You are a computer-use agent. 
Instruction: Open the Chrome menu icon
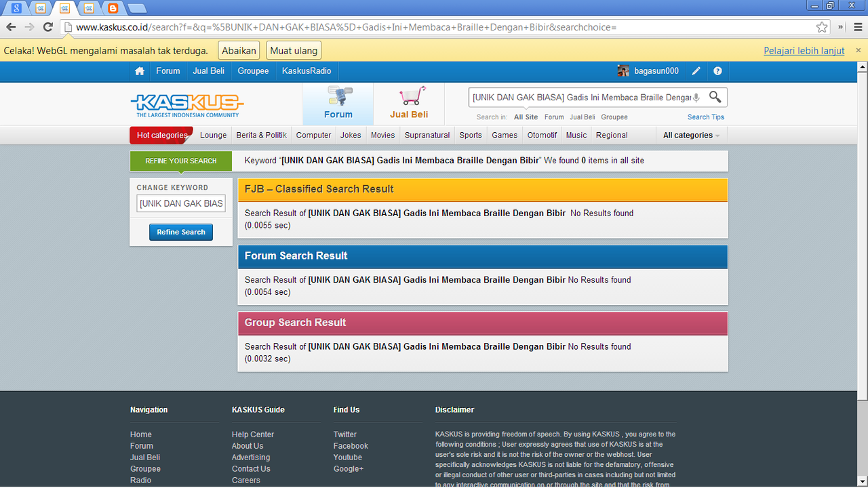857,27
